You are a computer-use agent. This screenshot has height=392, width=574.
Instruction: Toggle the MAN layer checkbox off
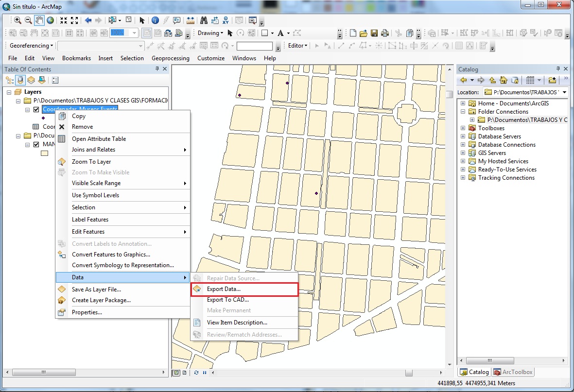pos(36,144)
